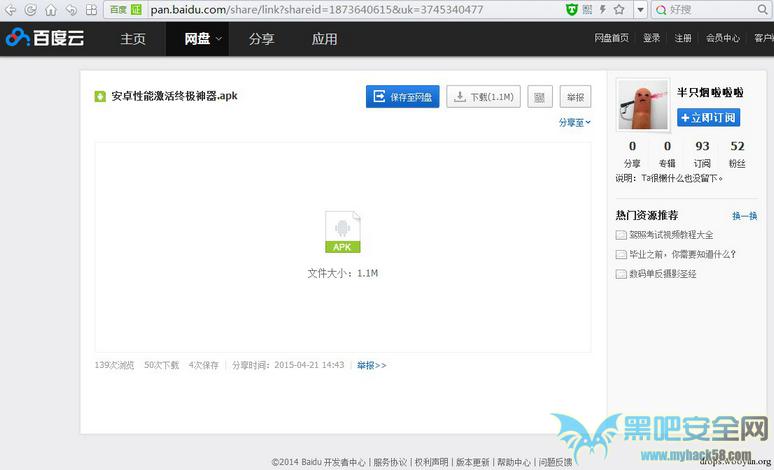Viewport: 774px width, 470px height.
Task: Click the 网盘首页 link
Action: 611,38
